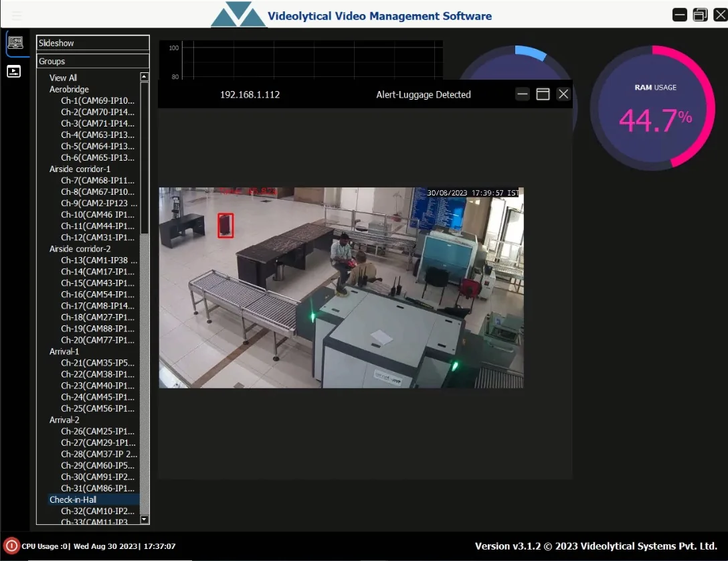Select the Airside corridor-1 group
The image size is (728, 561).
pos(80,169)
